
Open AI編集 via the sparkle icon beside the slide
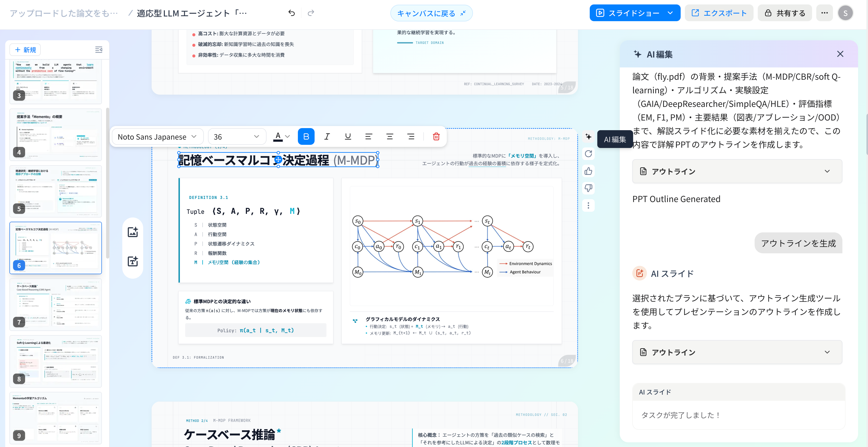(588, 136)
